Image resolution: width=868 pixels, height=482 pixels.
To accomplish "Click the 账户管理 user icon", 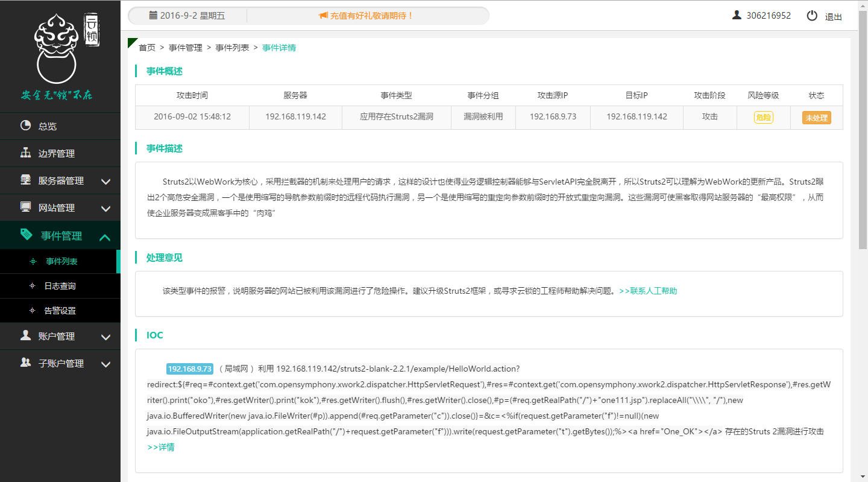I will pyautogui.click(x=26, y=335).
